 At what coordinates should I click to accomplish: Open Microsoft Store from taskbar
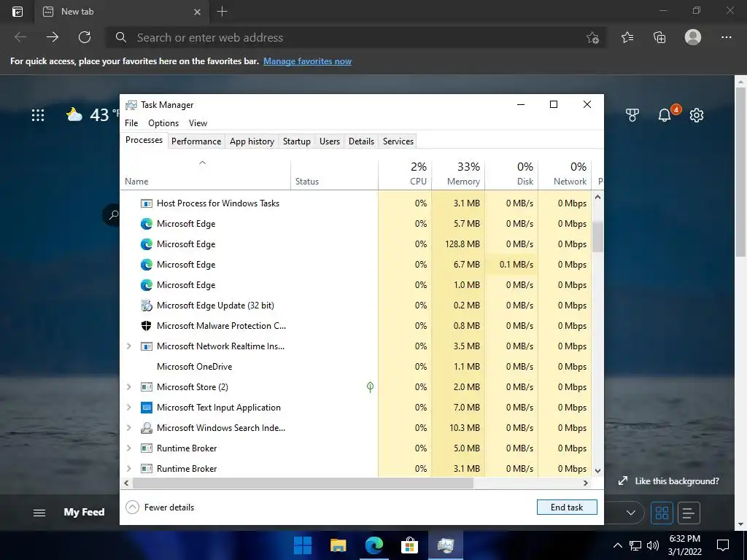409,545
